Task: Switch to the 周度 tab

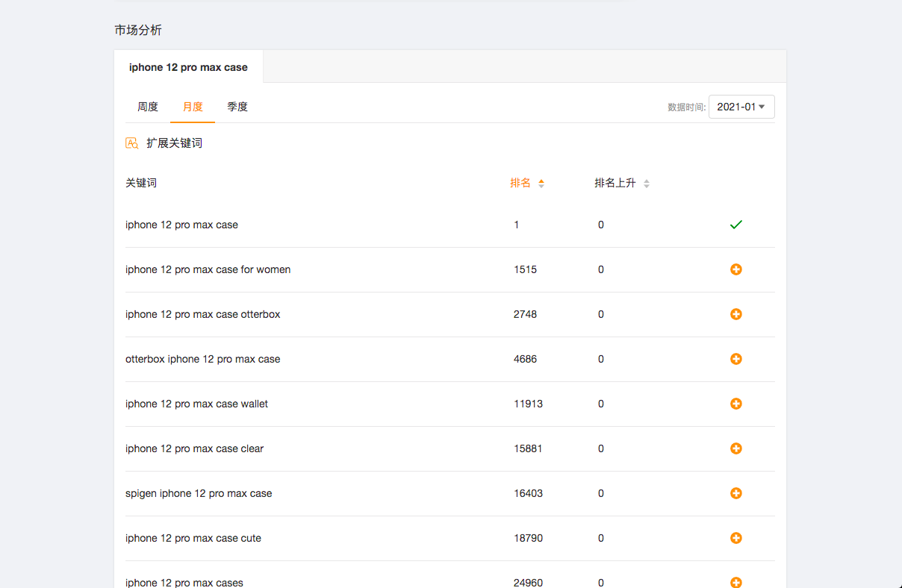Action: [148, 107]
